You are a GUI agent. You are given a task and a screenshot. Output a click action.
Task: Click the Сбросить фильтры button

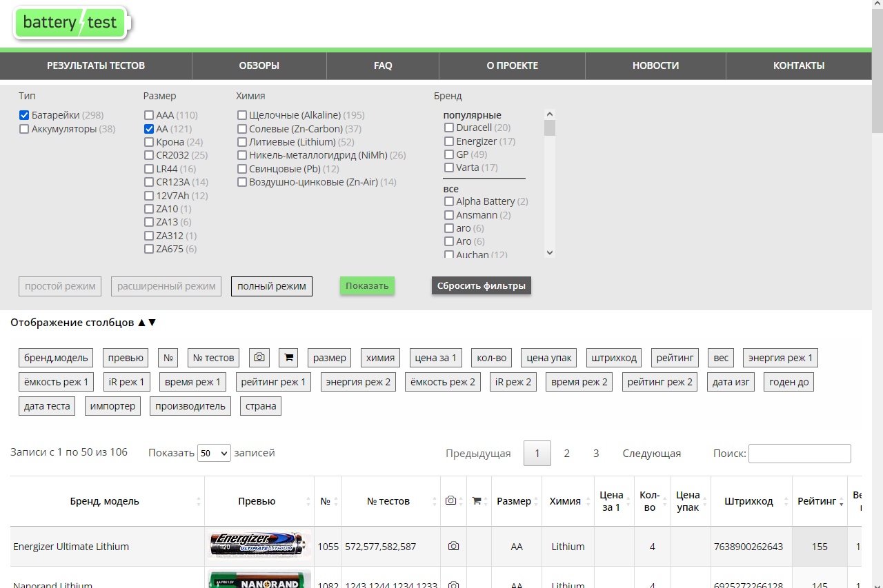coord(482,286)
